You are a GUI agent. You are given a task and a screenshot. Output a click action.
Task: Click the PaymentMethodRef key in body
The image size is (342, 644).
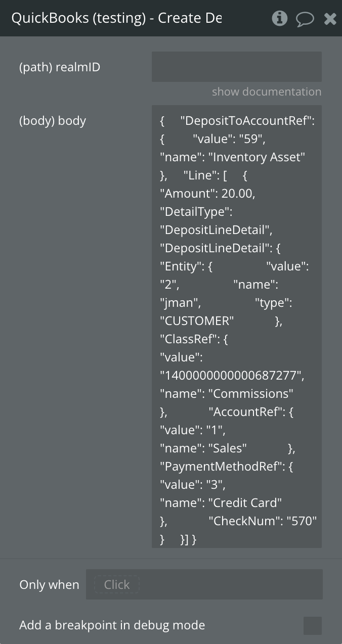[220, 467]
